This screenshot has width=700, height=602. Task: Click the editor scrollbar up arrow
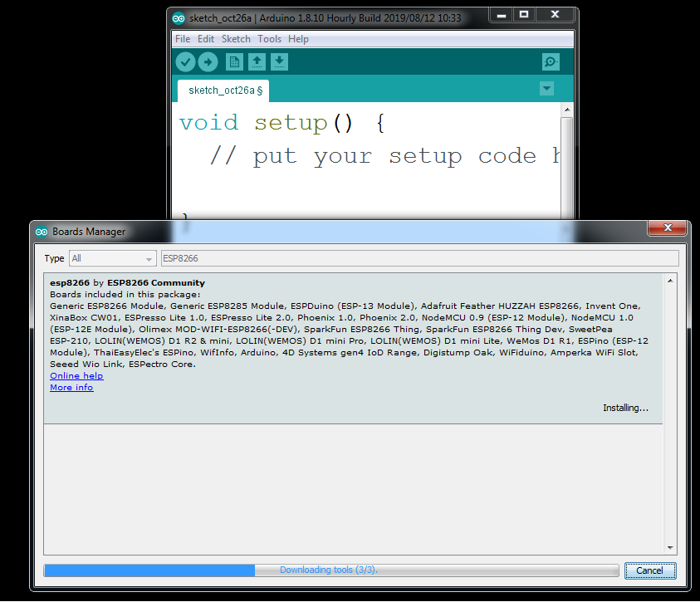[567, 110]
